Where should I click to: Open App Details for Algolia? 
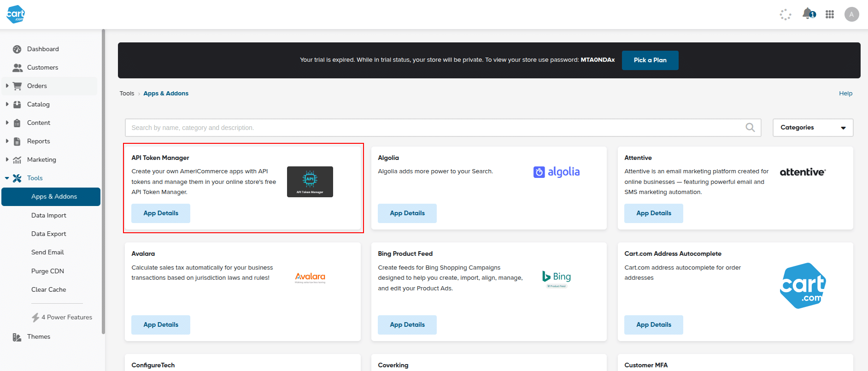point(407,213)
